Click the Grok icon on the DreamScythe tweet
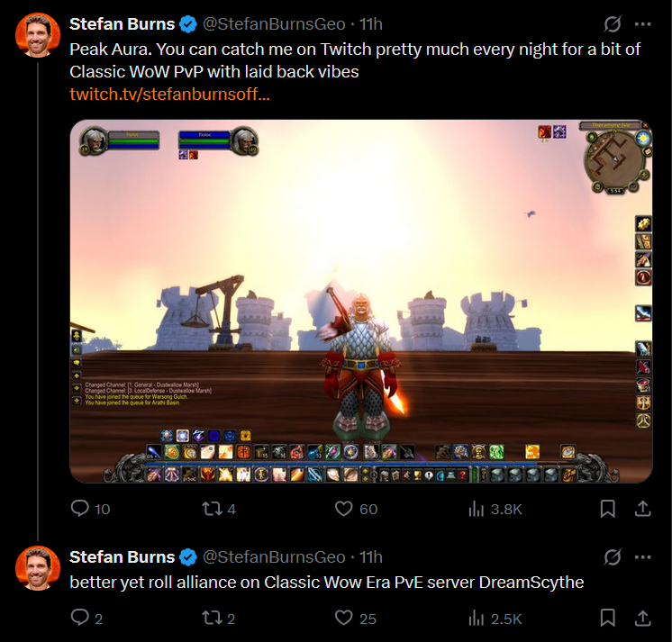The height and width of the screenshot is (642, 672). click(x=613, y=557)
